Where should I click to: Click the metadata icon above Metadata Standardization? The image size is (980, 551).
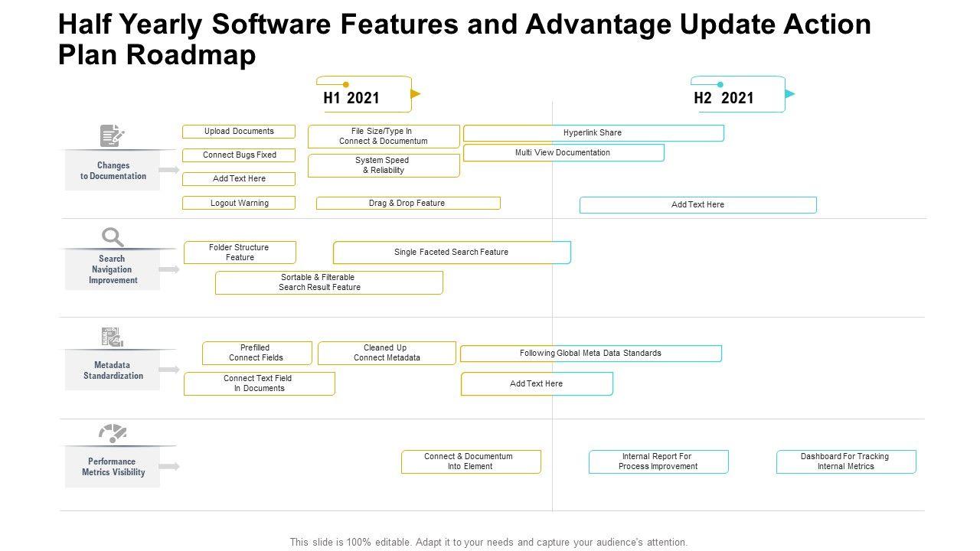tap(113, 337)
